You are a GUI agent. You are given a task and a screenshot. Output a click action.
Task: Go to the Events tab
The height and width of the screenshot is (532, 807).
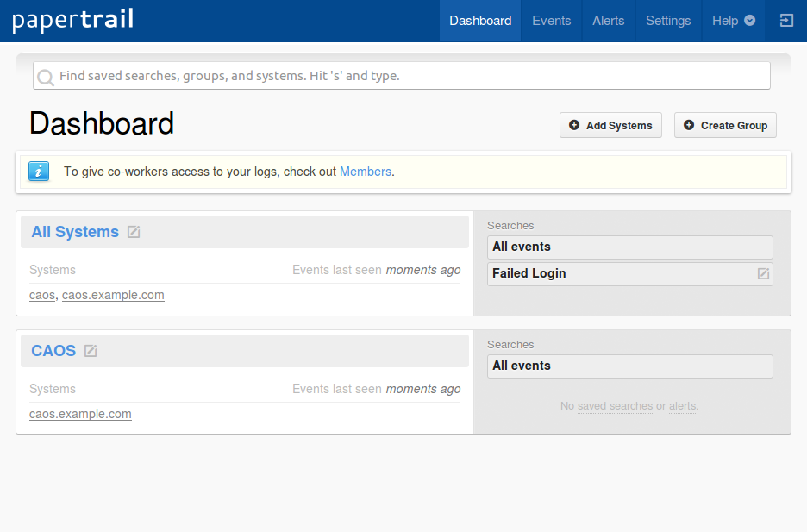(551, 21)
